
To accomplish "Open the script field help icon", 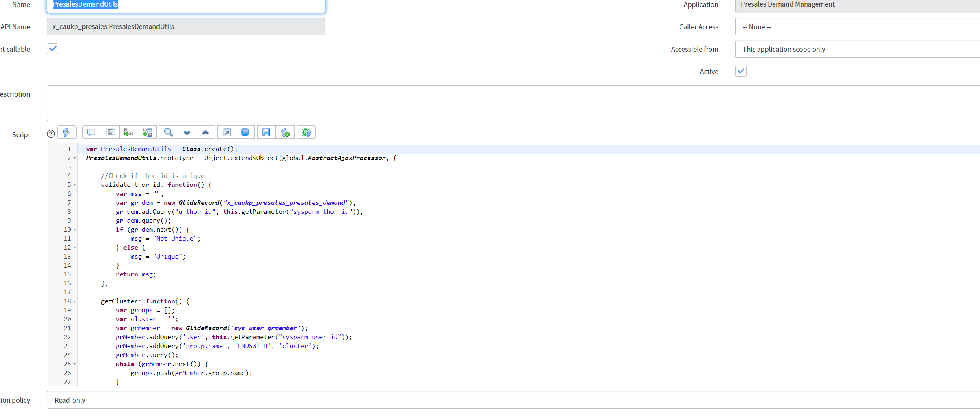I will pyautogui.click(x=51, y=134).
